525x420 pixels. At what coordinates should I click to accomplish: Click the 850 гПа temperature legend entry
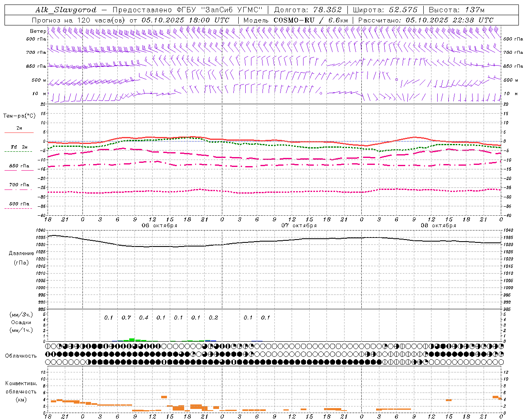click(19, 166)
